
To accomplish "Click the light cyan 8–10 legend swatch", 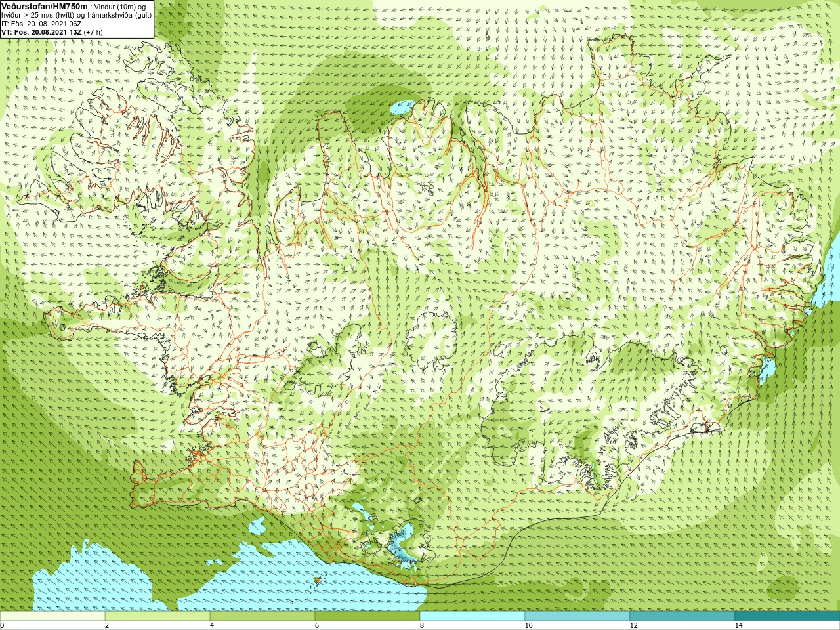I will pyautogui.click(x=472, y=616).
